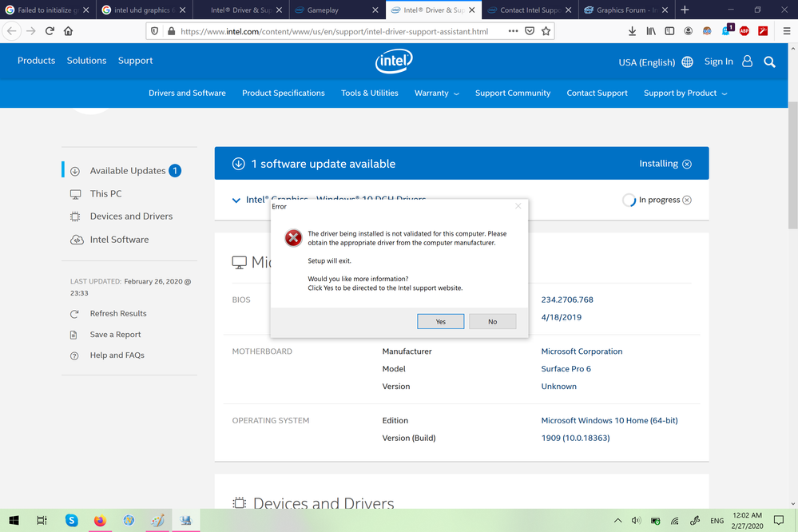Click Refresh Results
Screen dimensions: 798x532
[118, 314]
